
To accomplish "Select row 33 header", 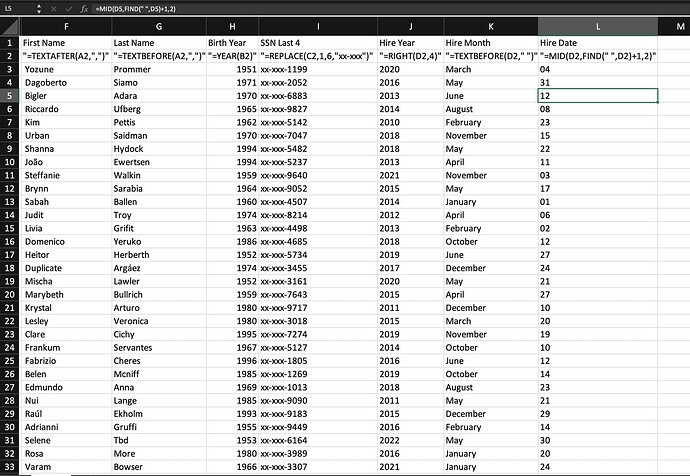I will pyautogui.click(x=9, y=467).
